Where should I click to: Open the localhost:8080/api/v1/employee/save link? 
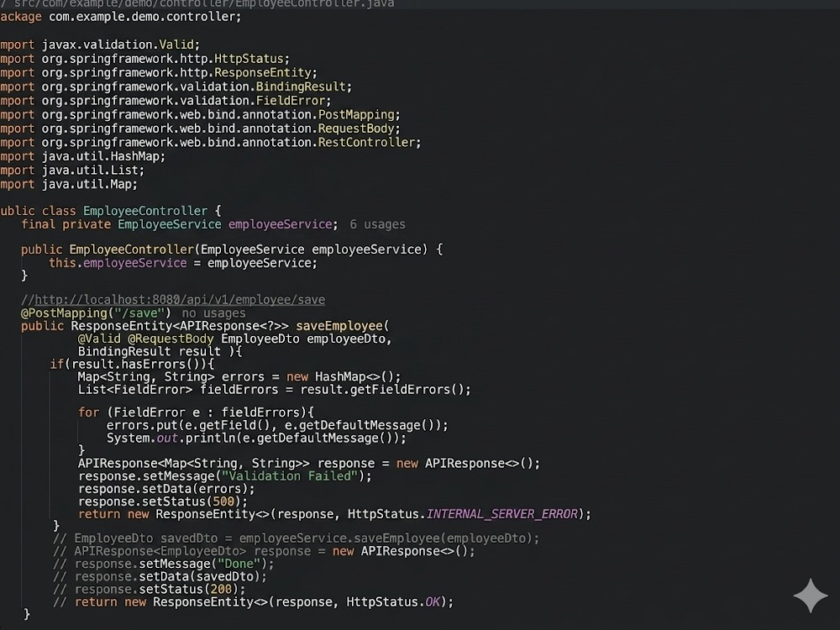point(180,300)
